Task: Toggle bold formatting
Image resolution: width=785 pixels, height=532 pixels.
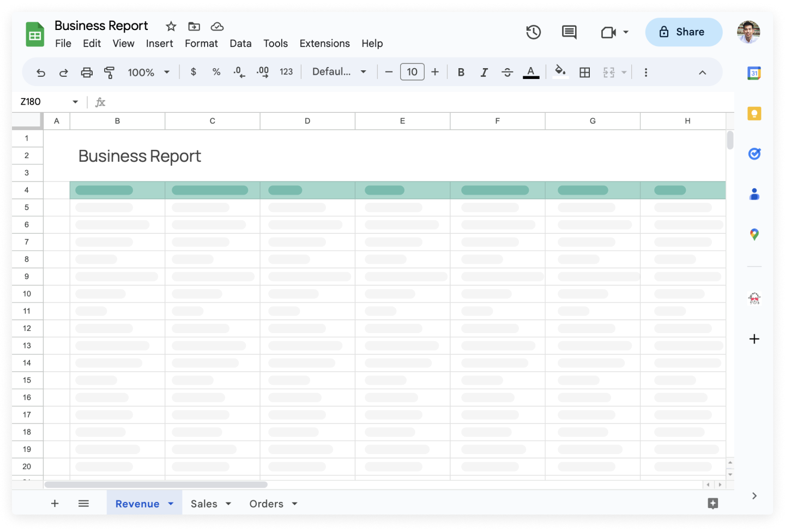Action: click(x=461, y=72)
